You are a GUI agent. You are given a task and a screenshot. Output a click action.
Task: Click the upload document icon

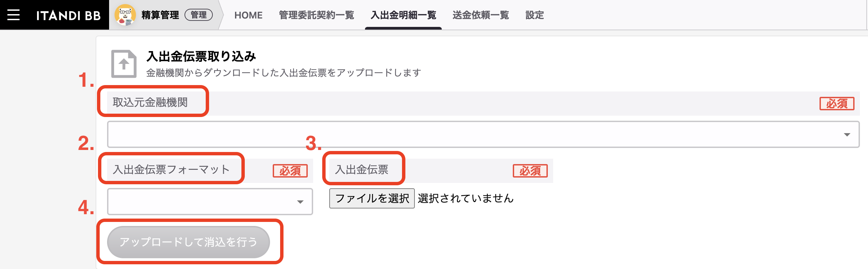(x=124, y=64)
